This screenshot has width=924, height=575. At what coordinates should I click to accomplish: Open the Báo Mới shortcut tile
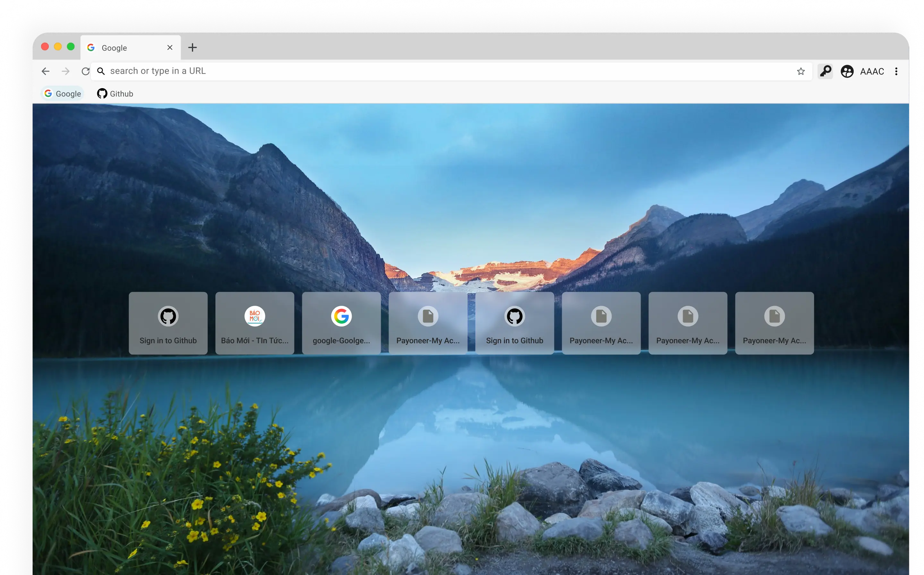pyautogui.click(x=255, y=323)
